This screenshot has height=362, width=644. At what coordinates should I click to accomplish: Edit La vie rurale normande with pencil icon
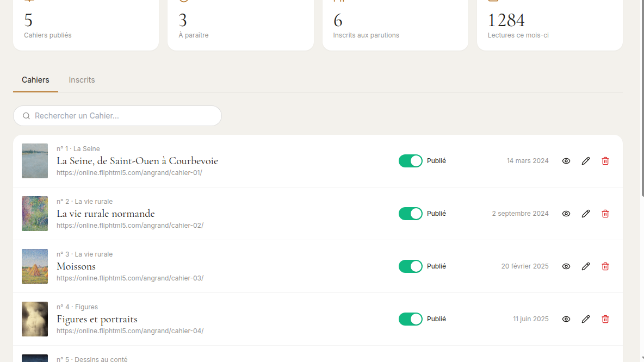pyautogui.click(x=586, y=214)
